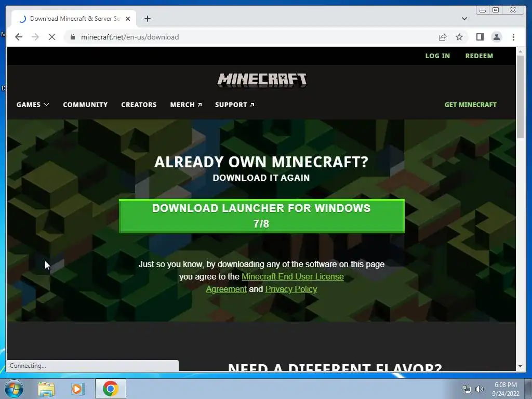Open Windows Media Player from taskbar
Screen dimensions: 532x399
[78, 389]
